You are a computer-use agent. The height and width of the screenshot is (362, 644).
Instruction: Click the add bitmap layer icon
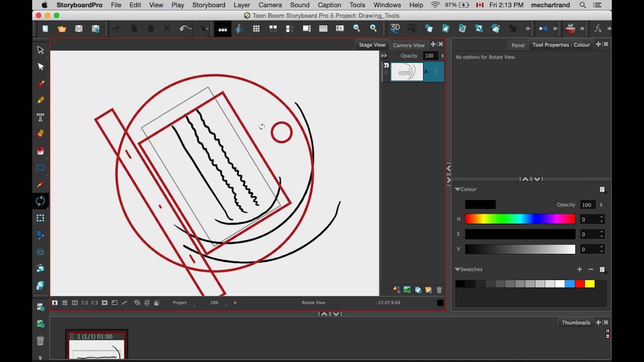407,290
